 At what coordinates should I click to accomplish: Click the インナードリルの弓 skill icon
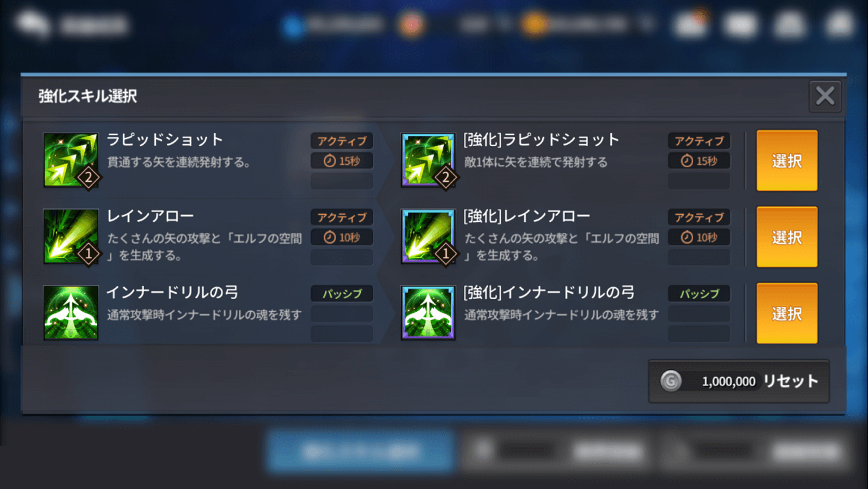point(70,313)
